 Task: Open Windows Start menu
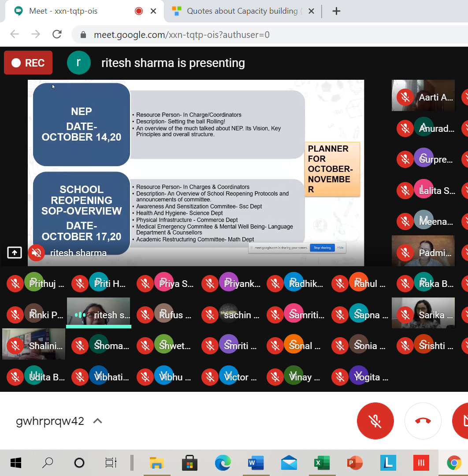[16, 463]
